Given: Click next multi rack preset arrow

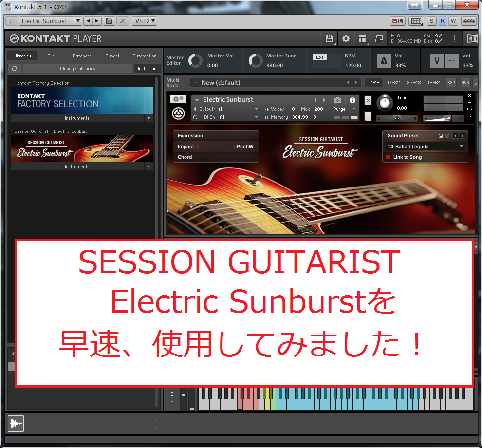Looking at the screenshot, I should 356,82.
